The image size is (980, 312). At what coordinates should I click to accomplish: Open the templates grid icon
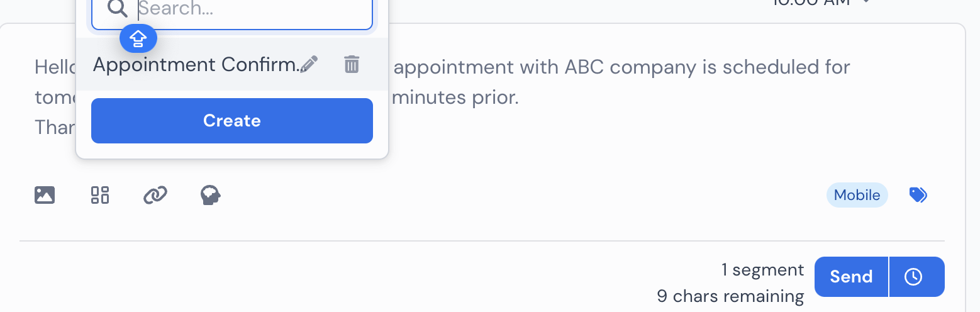pos(100,195)
